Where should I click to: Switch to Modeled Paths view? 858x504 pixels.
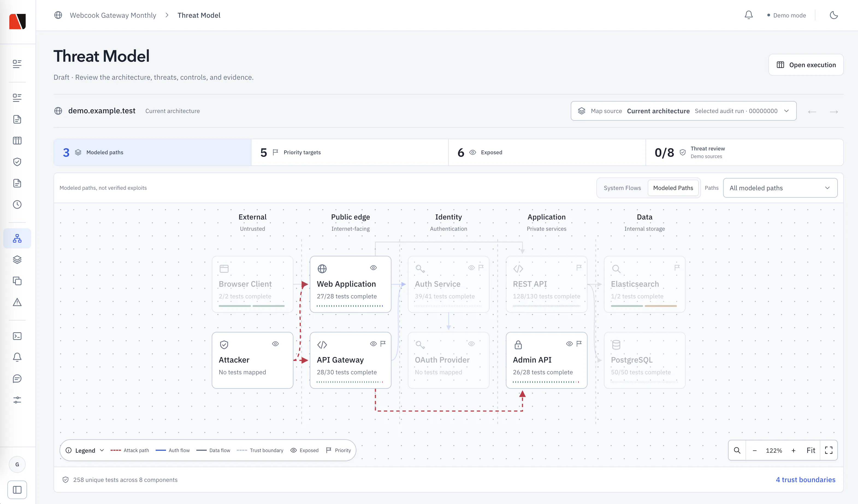pos(673,188)
